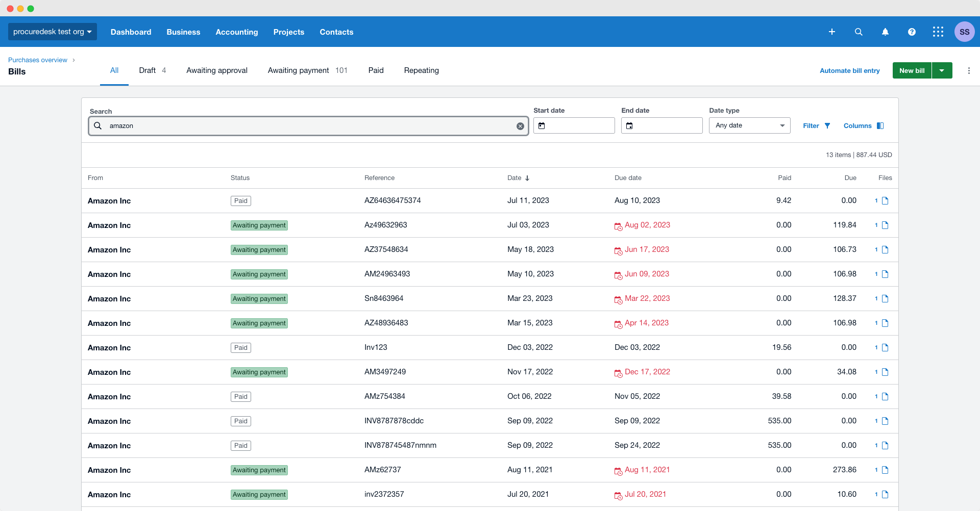Open the help question mark icon
The width and height of the screenshot is (980, 511).
(911, 32)
